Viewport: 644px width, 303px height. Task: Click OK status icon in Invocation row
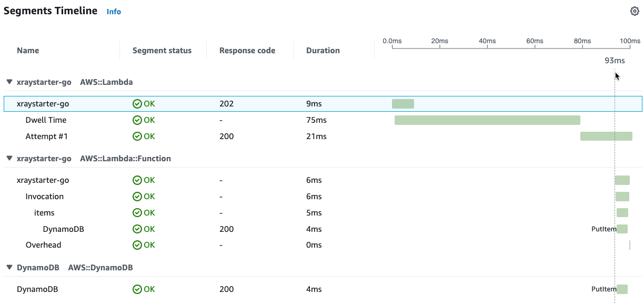point(137,197)
